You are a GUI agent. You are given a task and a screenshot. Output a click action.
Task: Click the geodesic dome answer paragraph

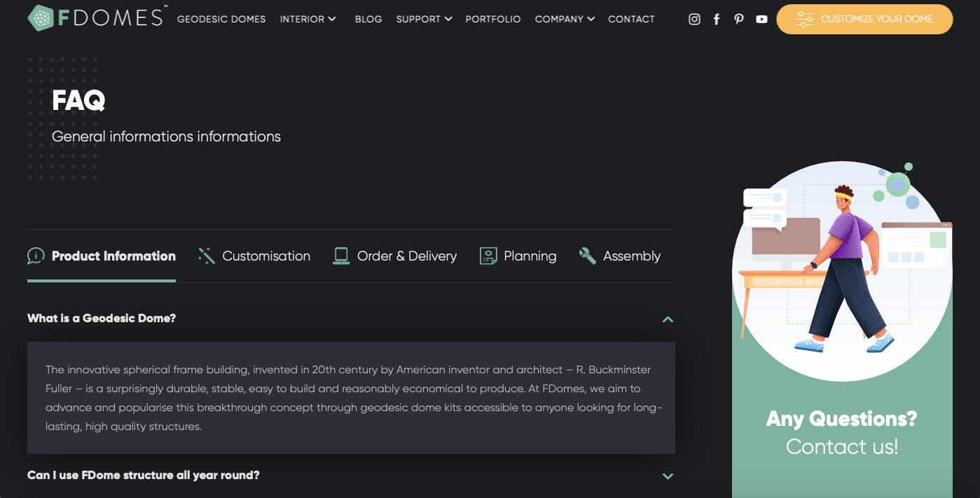point(354,398)
